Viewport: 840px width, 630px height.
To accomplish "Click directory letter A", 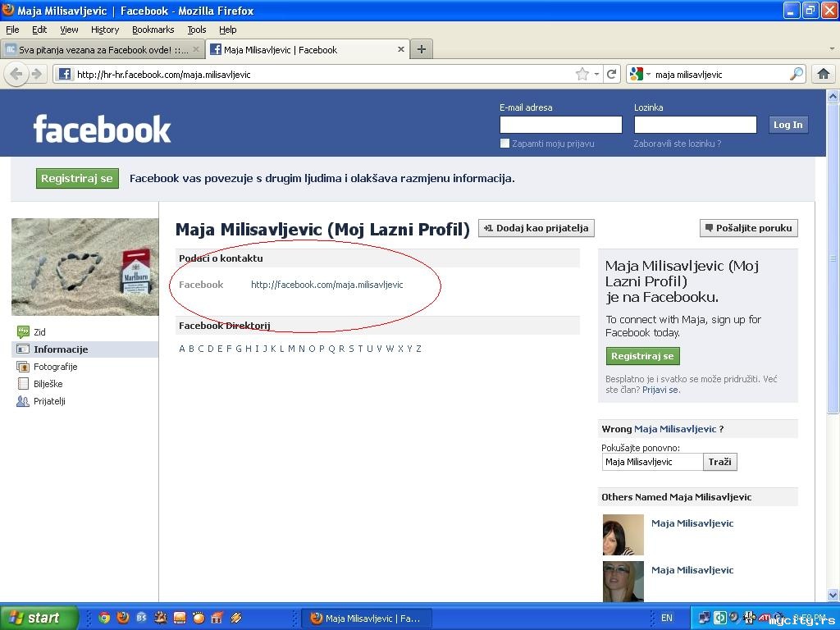I will (x=182, y=349).
